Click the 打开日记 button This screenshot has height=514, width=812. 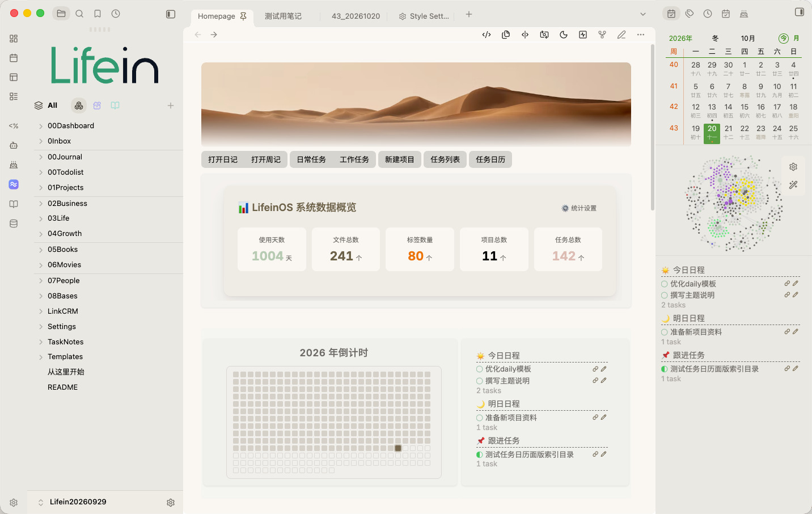click(x=223, y=159)
